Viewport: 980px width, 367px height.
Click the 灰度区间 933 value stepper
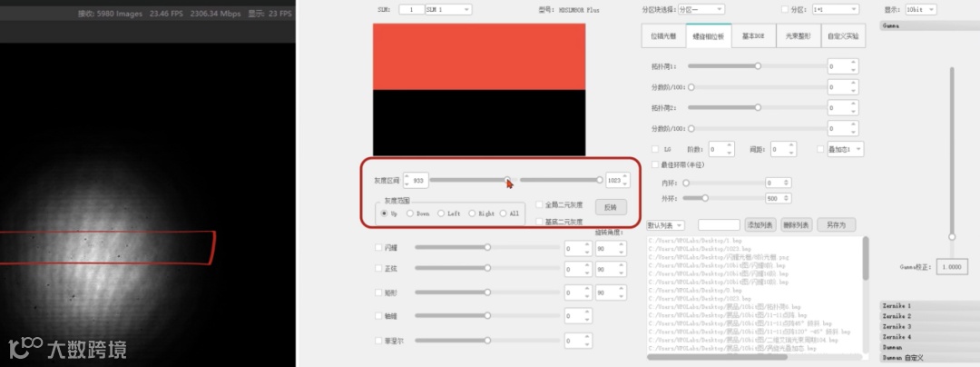[416, 180]
